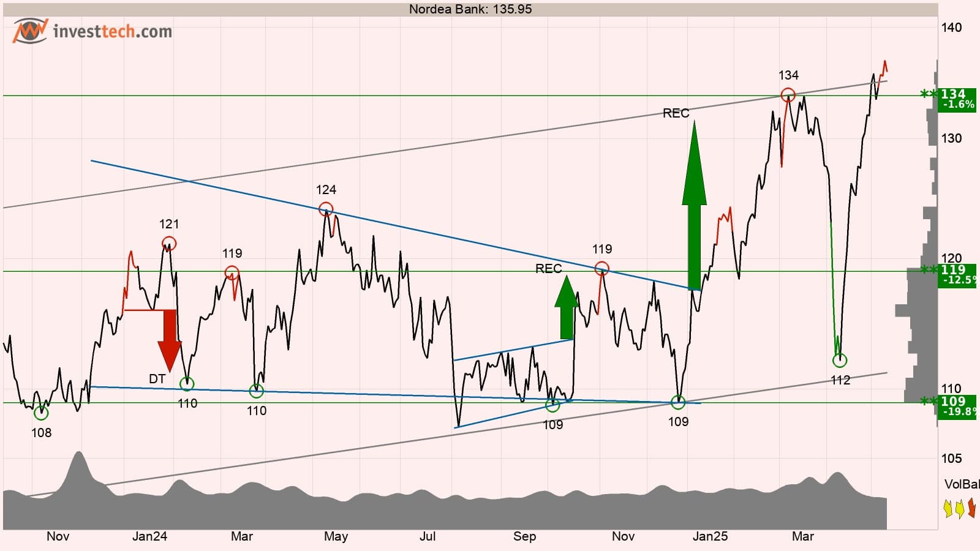The width and height of the screenshot is (980, 551).
Task: Select red circle under the October 119 label
Action: [602, 268]
